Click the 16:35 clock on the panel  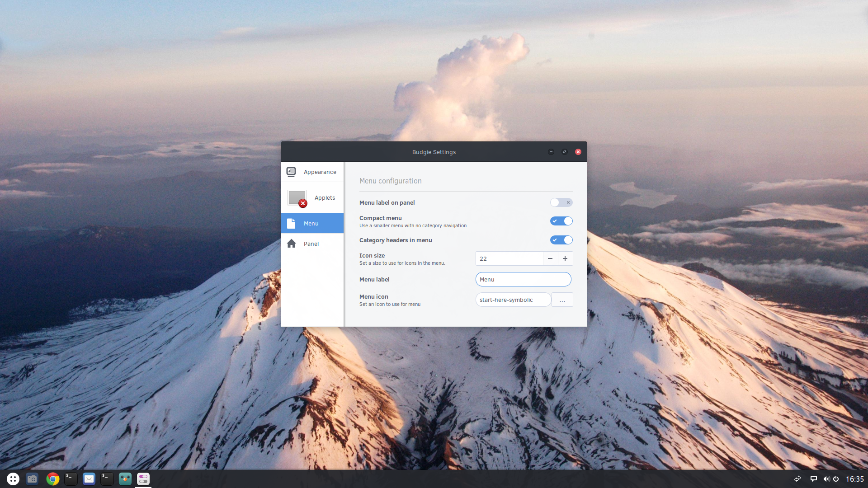pos(854,479)
